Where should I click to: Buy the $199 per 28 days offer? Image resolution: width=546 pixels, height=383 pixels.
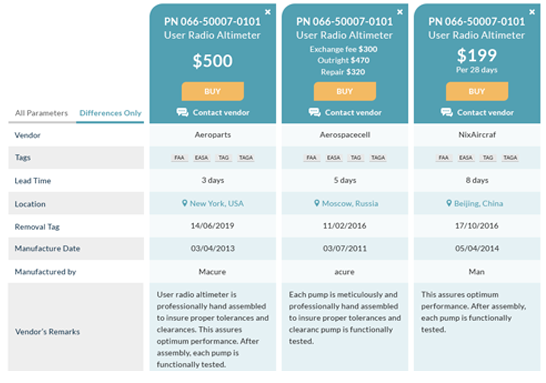[477, 91]
